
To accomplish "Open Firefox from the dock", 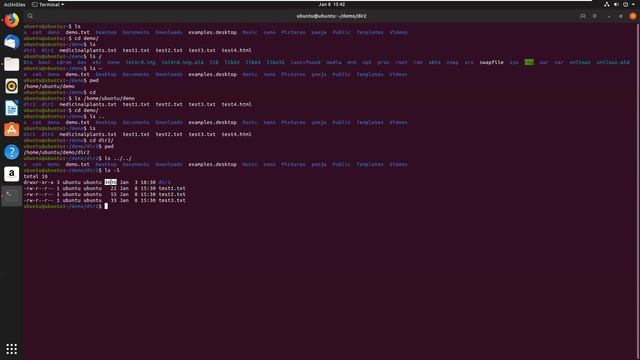I will coord(11,20).
